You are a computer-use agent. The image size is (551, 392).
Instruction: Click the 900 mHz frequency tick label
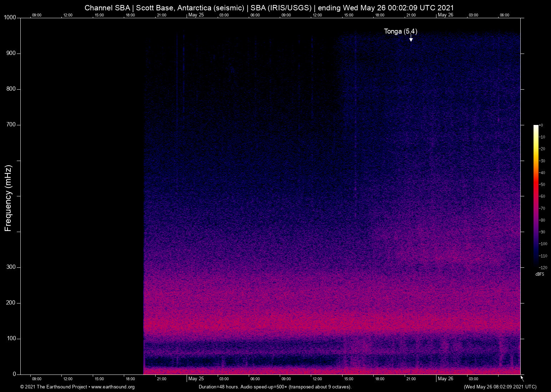pyautogui.click(x=11, y=53)
